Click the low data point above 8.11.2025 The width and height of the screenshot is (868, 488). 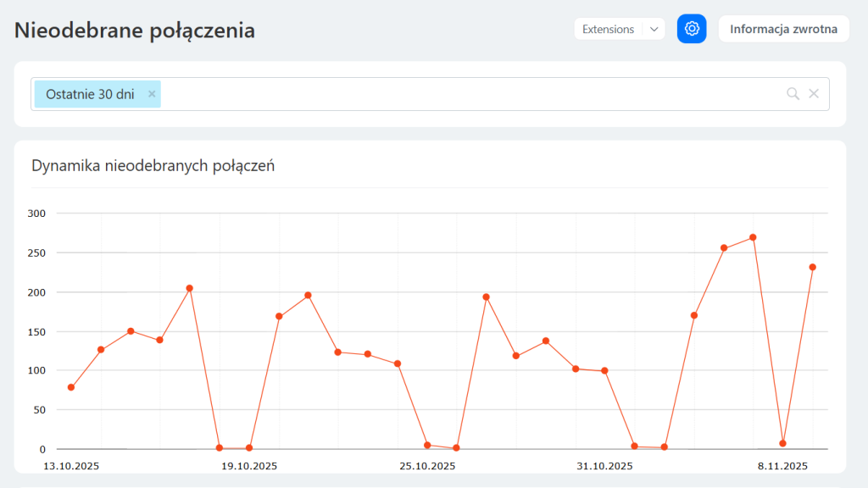(x=782, y=443)
